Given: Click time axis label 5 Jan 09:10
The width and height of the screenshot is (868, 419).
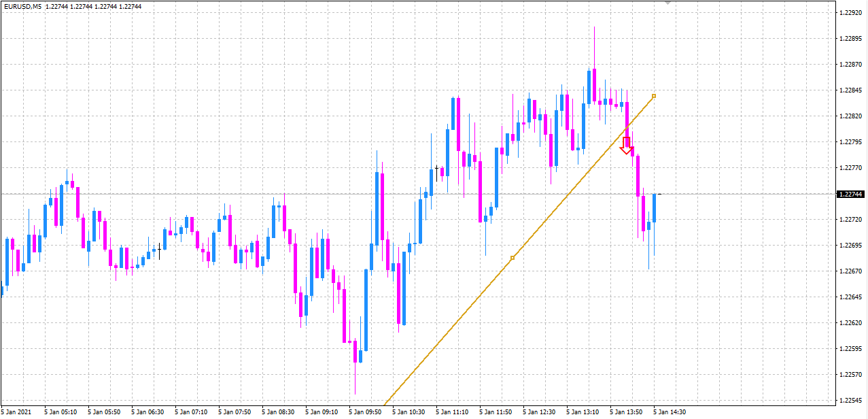Looking at the screenshot, I should pyautogui.click(x=322, y=412).
